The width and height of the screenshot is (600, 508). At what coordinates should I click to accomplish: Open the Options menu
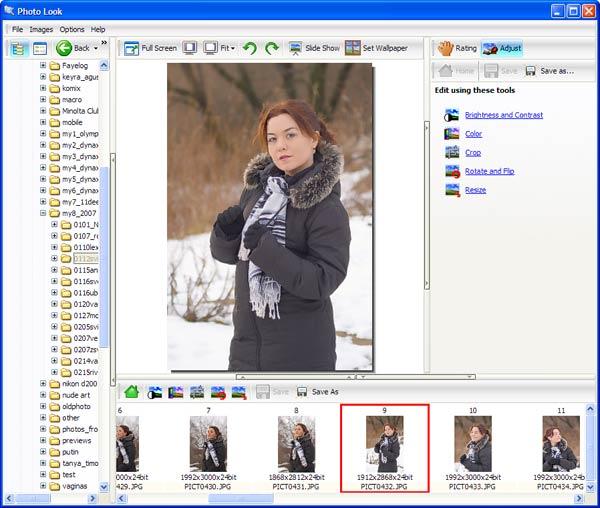coord(72,29)
